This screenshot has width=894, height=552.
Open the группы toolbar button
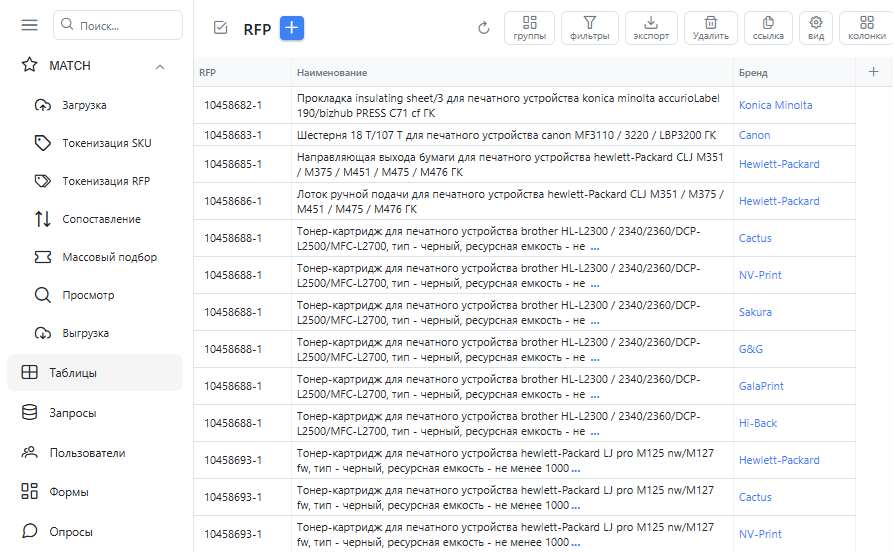529,28
